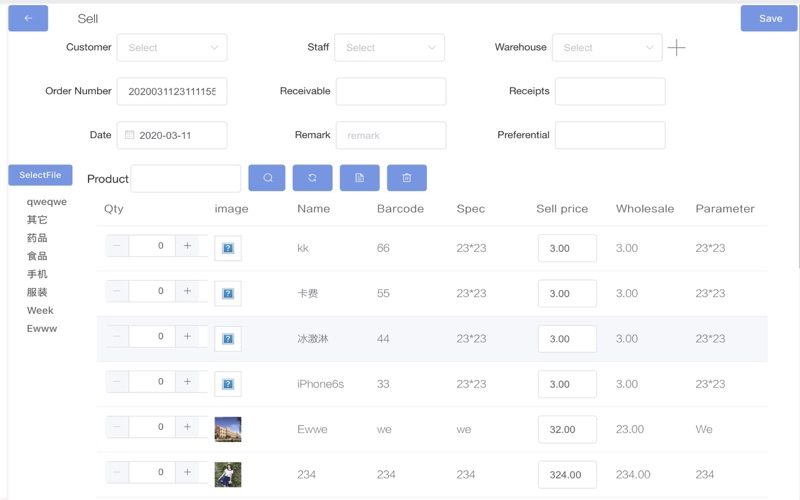The height and width of the screenshot is (500, 800).
Task: Click placeholder image icon in 卡费 row
Action: [x=228, y=293]
